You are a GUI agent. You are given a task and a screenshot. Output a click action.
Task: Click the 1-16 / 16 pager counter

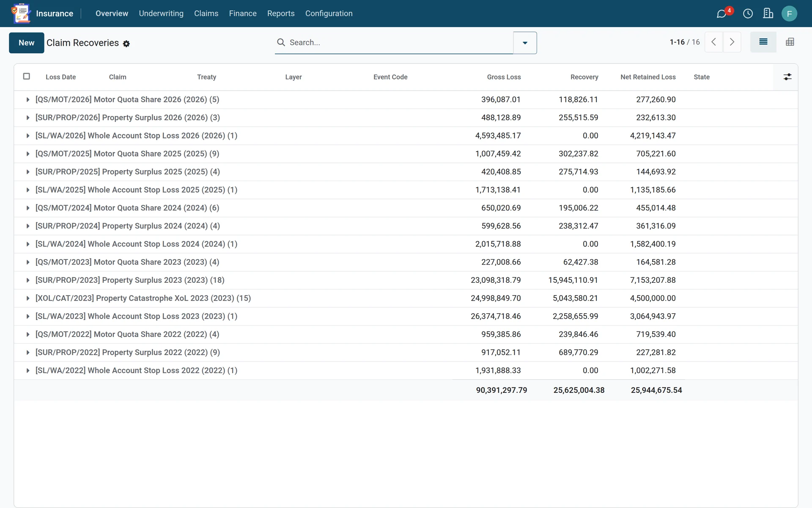click(684, 42)
